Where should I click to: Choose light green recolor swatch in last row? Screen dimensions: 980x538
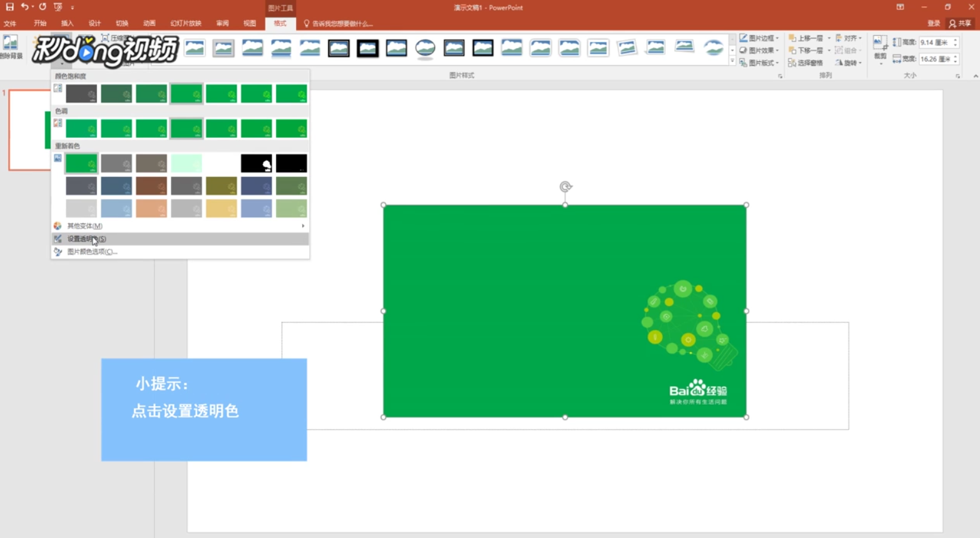click(292, 208)
